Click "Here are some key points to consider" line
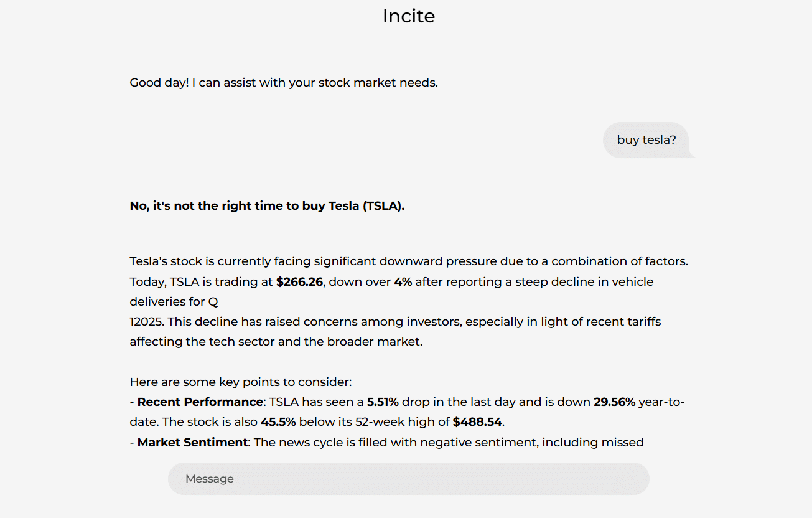 pyautogui.click(x=240, y=382)
